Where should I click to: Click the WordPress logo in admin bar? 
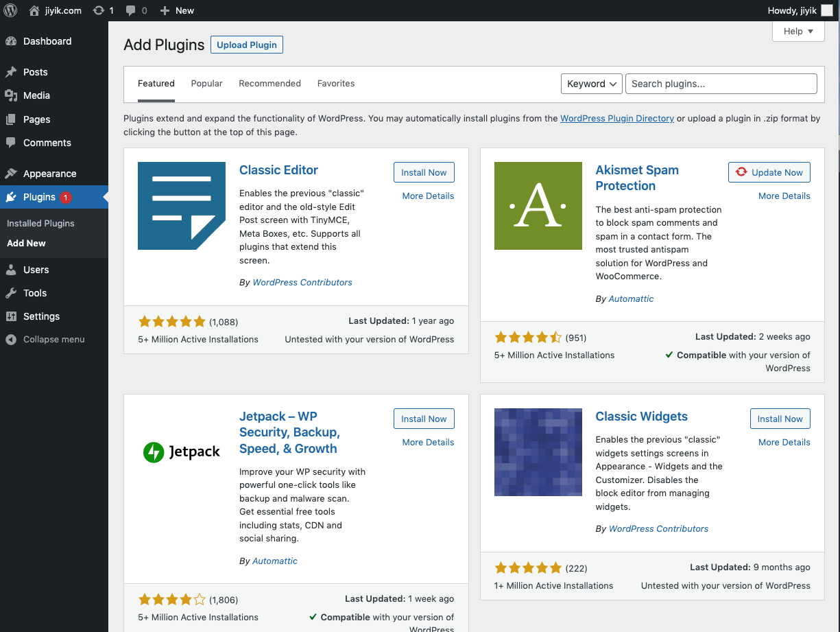[10, 10]
